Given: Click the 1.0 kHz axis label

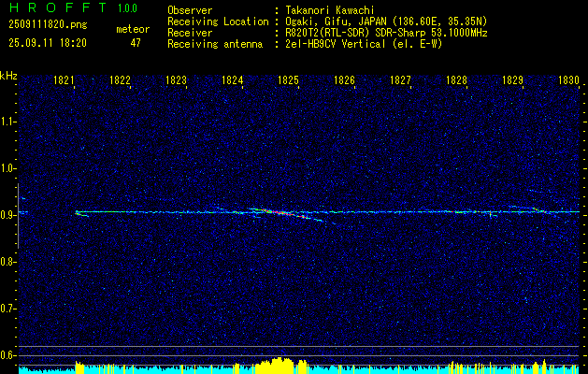Looking at the screenshot, I should point(8,168).
